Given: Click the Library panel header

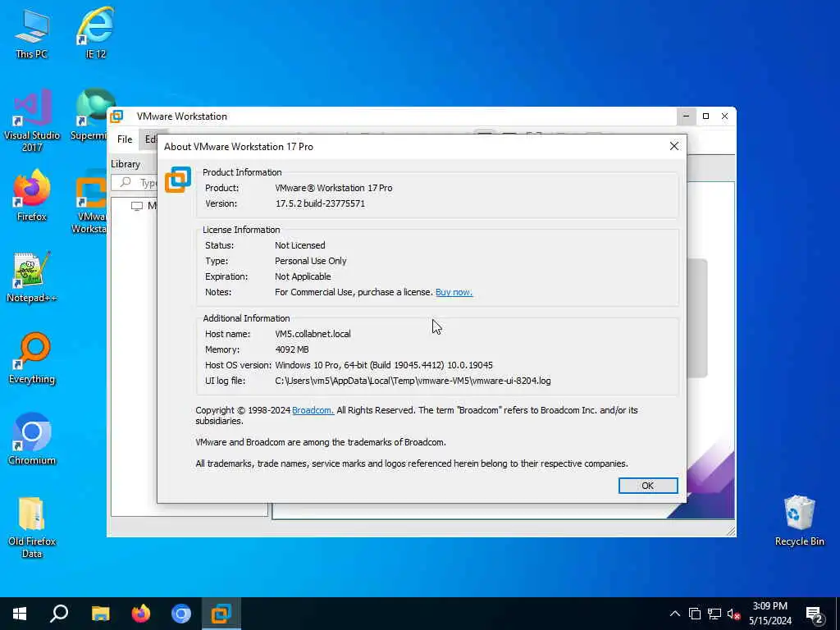Looking at the screenshot, I should (x=126, y=164).
